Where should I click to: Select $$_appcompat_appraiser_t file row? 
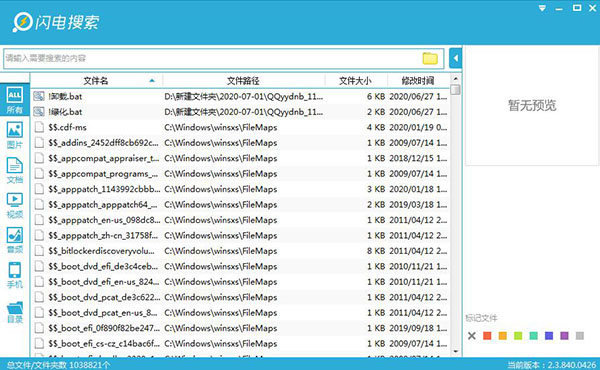240,158
